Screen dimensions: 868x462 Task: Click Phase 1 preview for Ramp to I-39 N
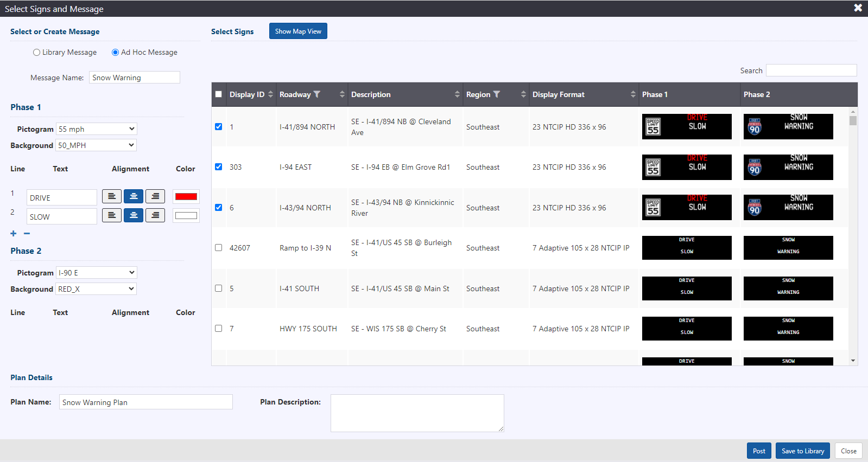tap(687, 248)
